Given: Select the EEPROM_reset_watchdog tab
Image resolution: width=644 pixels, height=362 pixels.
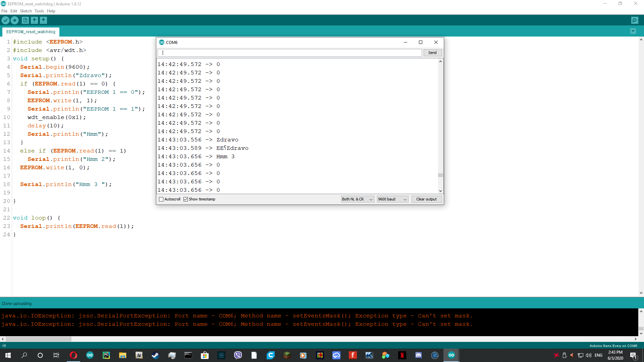Looking at the screenshot, I should click(31, 32).
